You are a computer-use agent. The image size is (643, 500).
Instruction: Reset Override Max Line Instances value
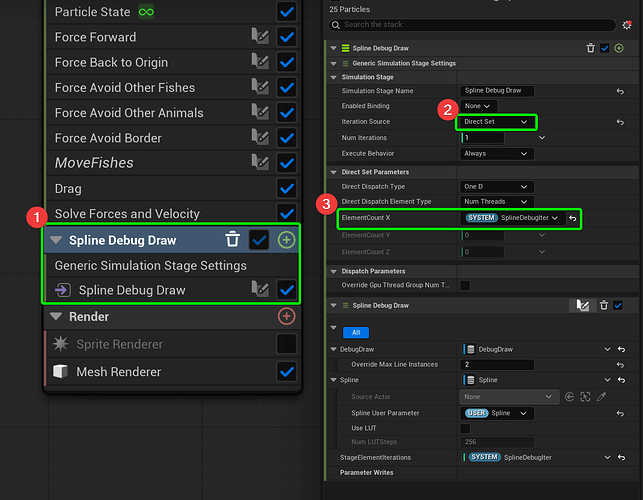point(620,365)
